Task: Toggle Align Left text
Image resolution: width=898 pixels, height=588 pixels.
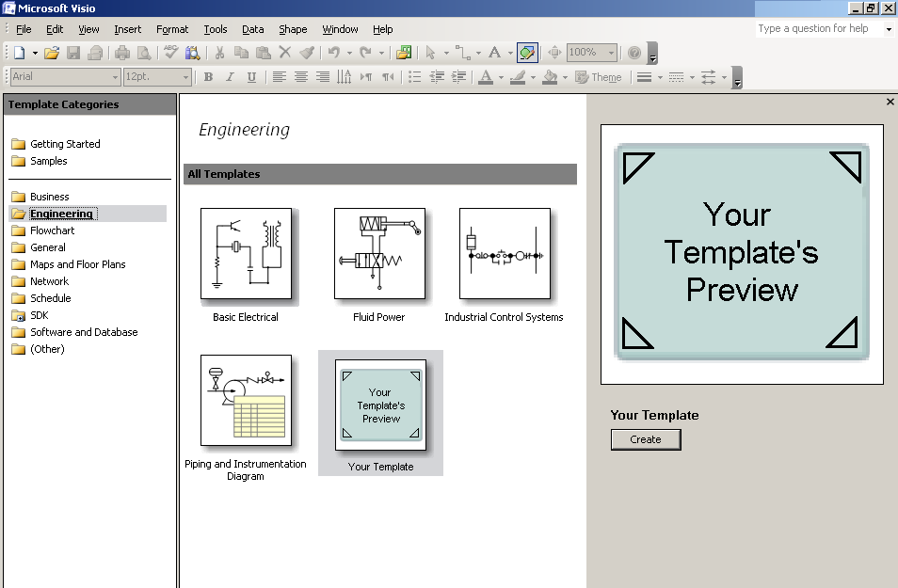Action: coord(279,77)
